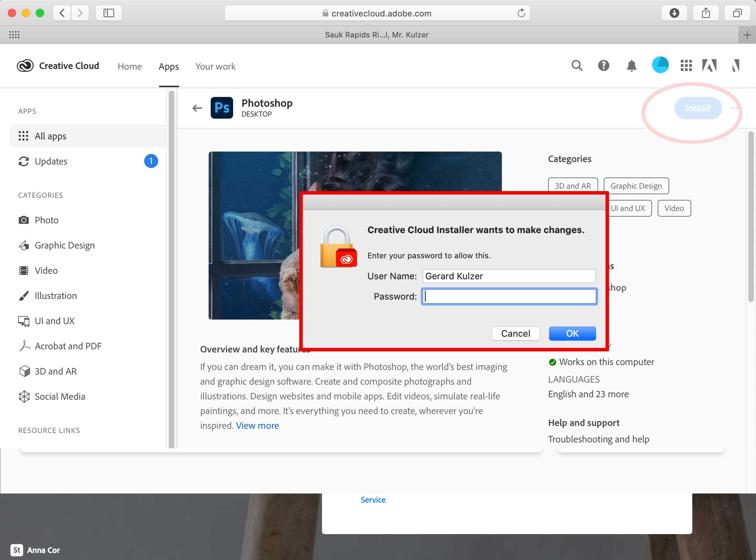
Task: Add a new tab with plus button
Action: [747, 35]
